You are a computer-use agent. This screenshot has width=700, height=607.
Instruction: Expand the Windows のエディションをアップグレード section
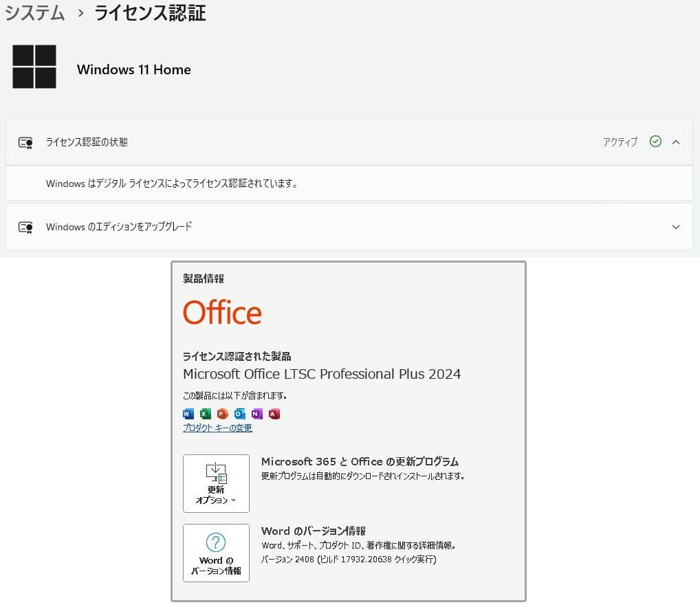(x=675, y=226)
